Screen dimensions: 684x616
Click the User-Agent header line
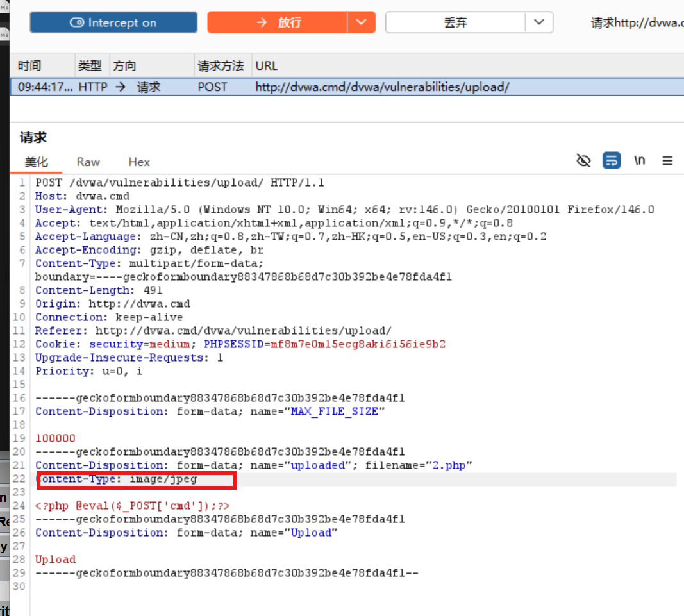click(x=345, y=210)
